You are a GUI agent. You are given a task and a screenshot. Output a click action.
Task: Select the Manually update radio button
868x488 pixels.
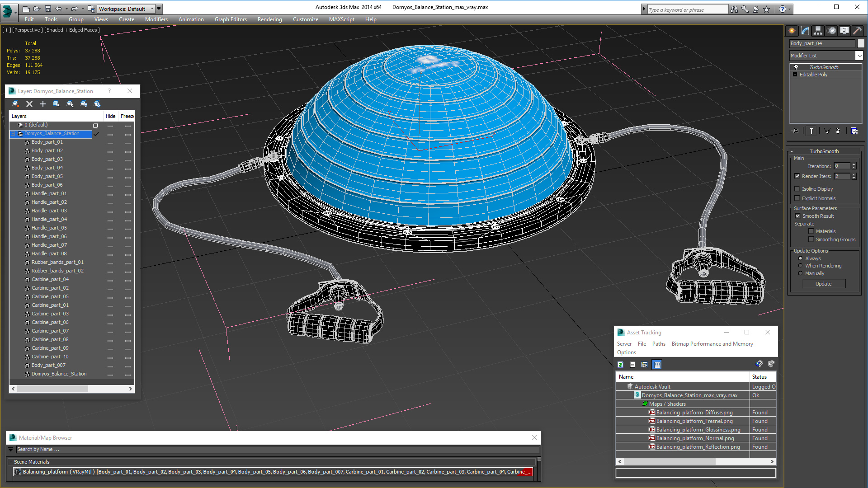800,273
